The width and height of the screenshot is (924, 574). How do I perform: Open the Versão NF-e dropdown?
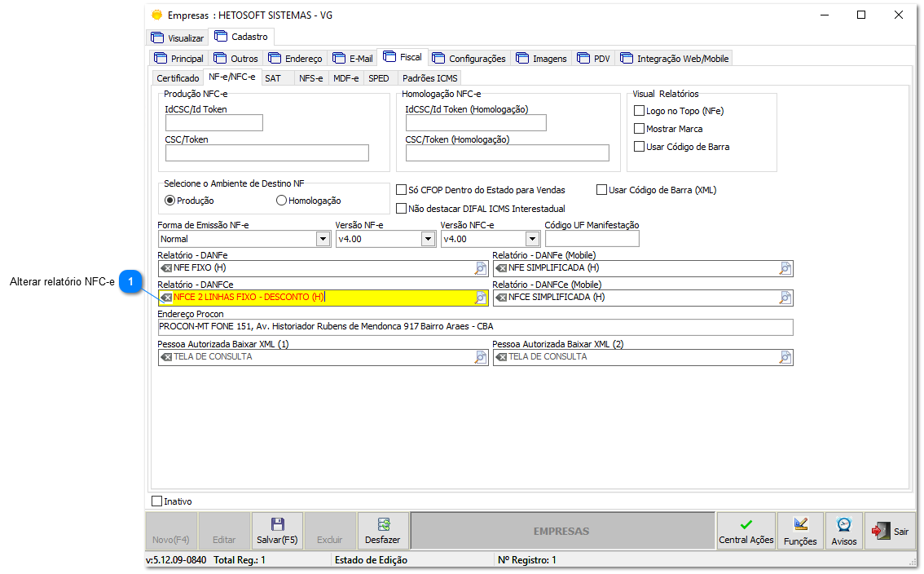click(x=428, y=239)
